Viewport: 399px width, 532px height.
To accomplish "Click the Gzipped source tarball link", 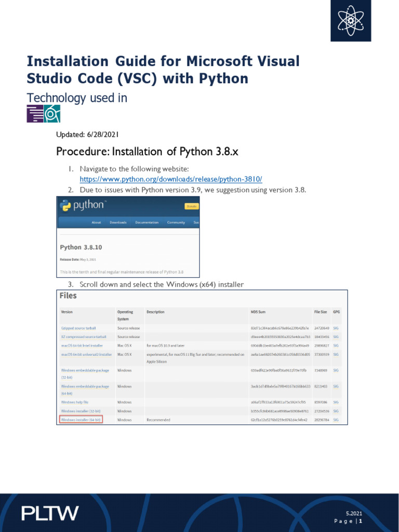I will (x=78, y=328).
